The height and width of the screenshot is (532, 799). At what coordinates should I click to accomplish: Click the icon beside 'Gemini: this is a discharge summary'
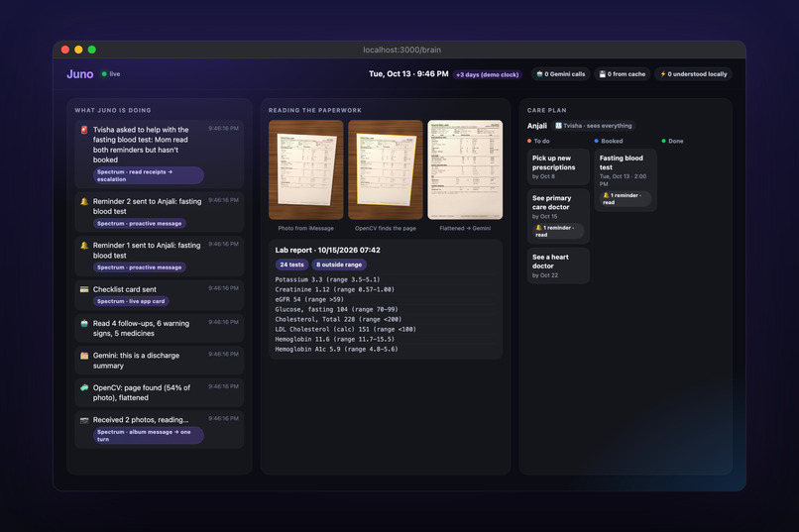click(x=84, y=356)
